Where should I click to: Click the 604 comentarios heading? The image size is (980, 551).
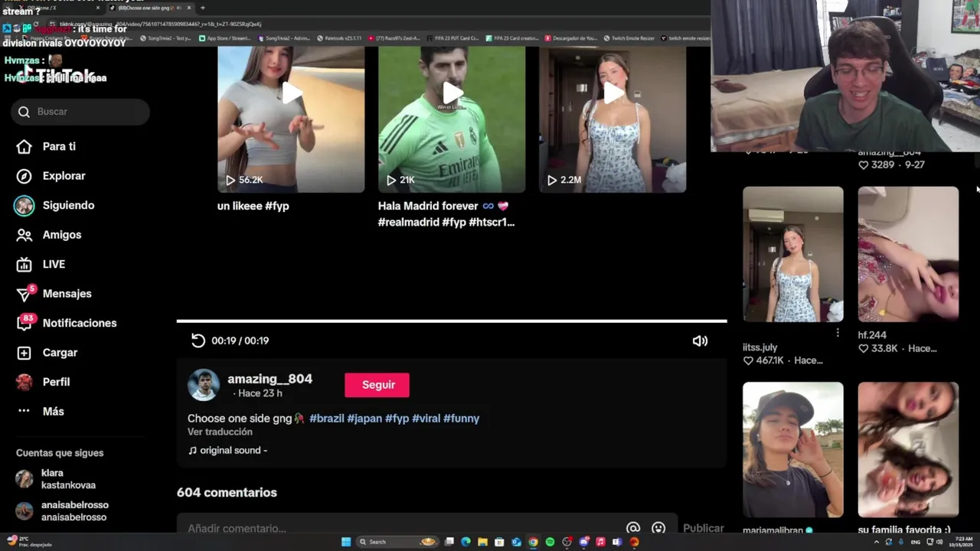pos(227,493)
